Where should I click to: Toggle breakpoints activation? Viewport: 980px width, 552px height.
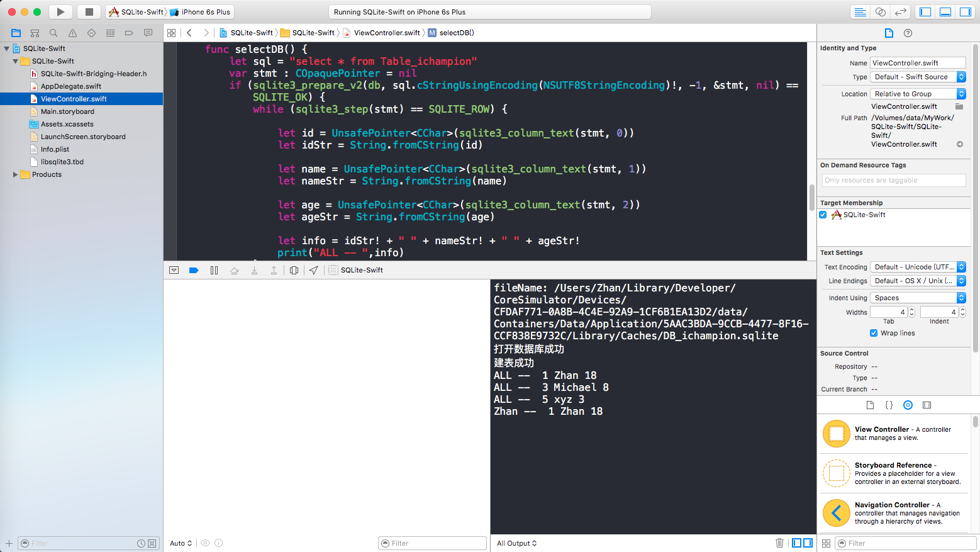click(194, 270)
